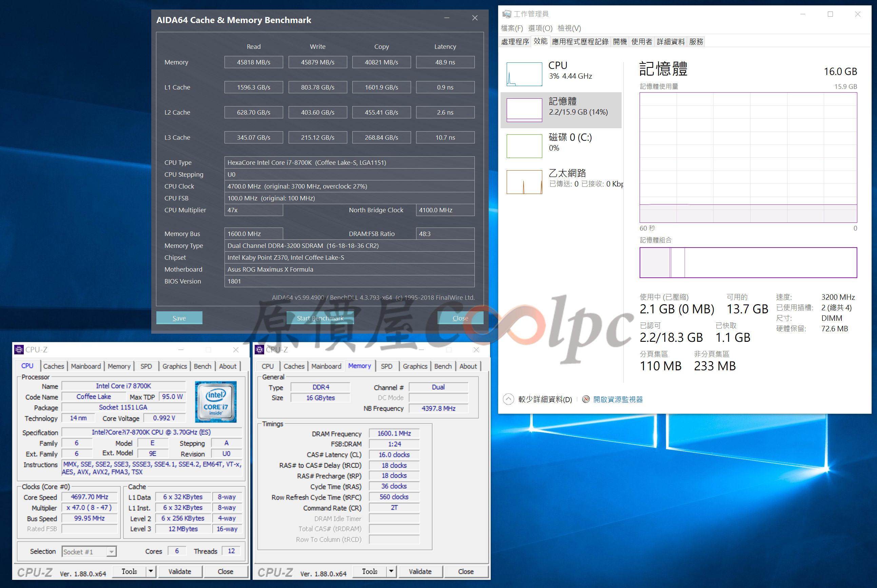Open Caches tab in left CPU-Z window
Image resolution: width=877 pixels, height=588 pixels.
[x=54, y=366]
